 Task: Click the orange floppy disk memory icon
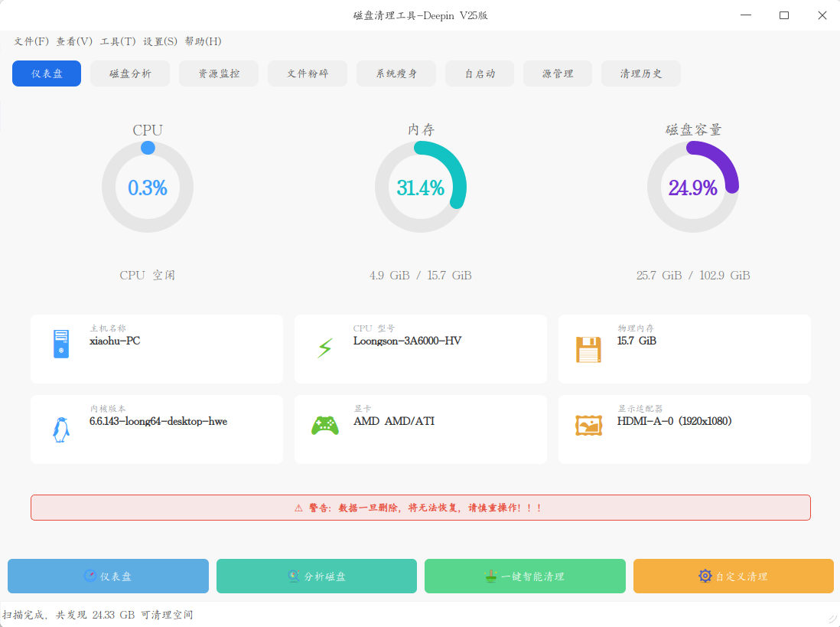(588, 349)
